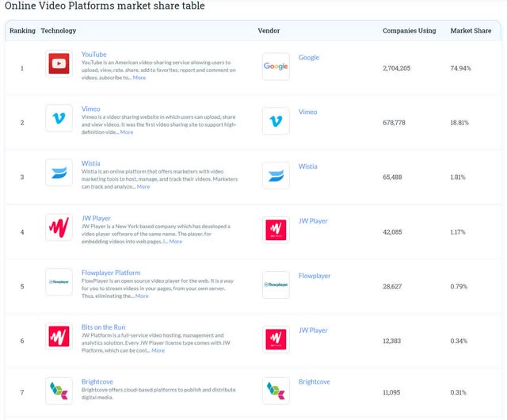Click the Bits on the Run technology logo

coord(59,336)
